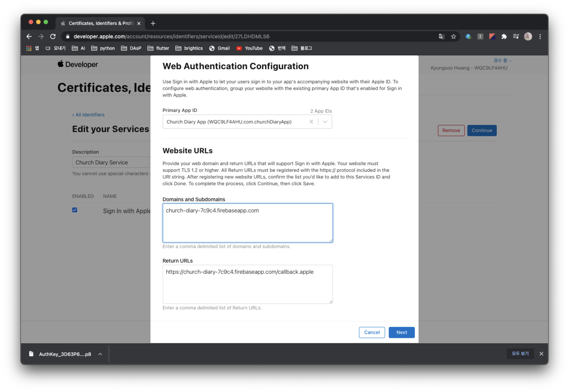Screen dimensions: 569x392
Task: Click the translate page icon in address bar
Action: pos(441,37)
